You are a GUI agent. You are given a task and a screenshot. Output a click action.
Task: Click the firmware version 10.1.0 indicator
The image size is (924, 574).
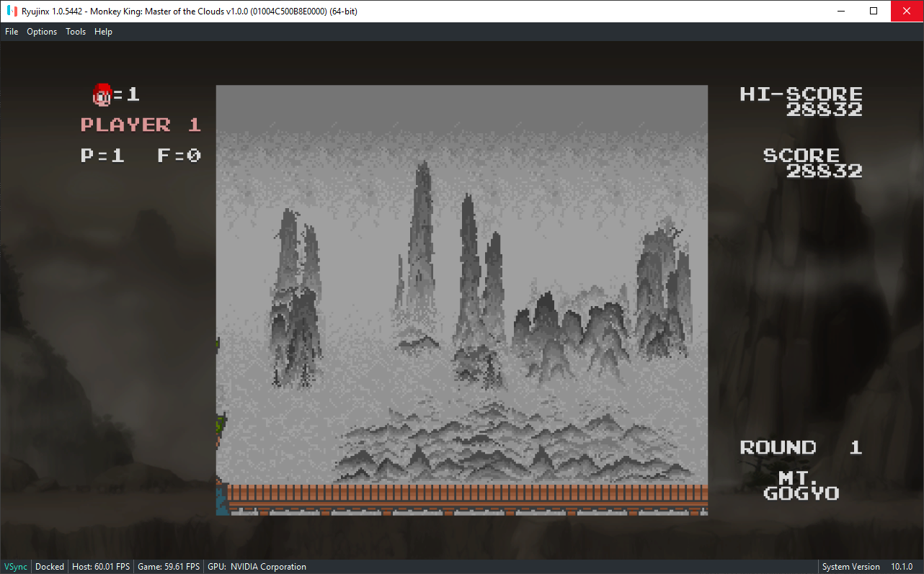tap(901, 566)
